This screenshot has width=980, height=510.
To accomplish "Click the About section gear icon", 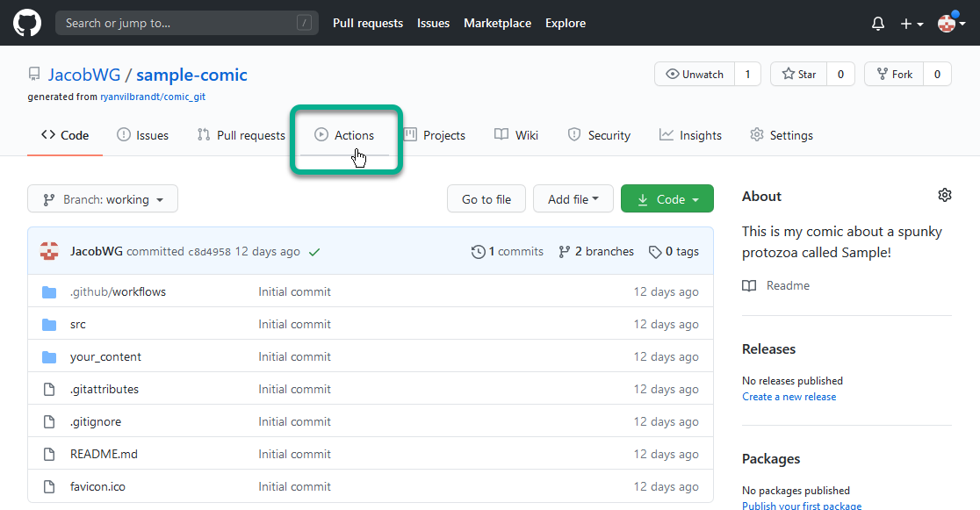I will (x=944, y=195).
